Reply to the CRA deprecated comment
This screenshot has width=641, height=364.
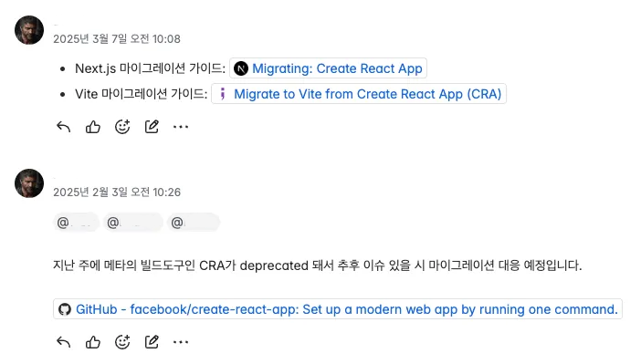(x=64, y=342)
